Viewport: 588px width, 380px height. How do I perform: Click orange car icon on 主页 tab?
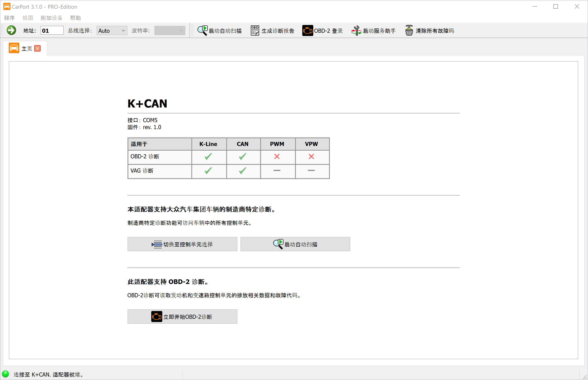[14, 48]
